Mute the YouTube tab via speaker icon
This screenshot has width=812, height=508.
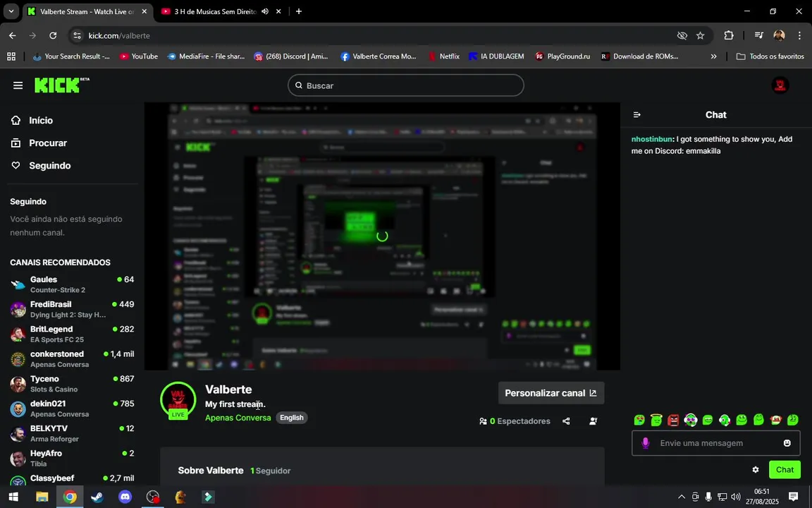click(264, 11)
